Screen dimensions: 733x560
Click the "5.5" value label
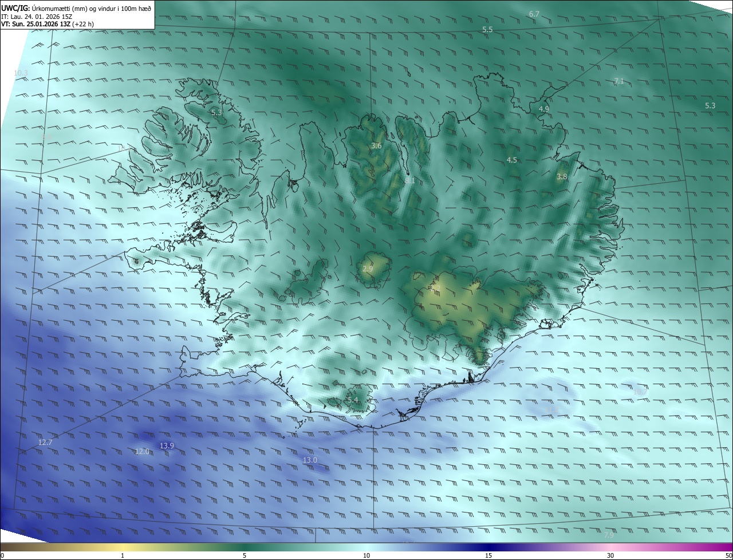coord(487,29)
